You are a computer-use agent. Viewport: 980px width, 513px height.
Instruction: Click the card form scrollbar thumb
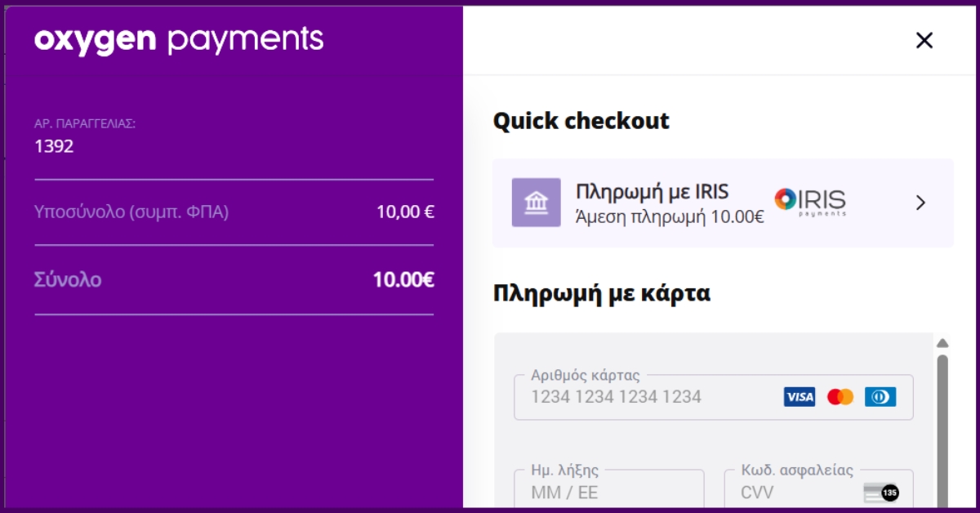point(942,430)
